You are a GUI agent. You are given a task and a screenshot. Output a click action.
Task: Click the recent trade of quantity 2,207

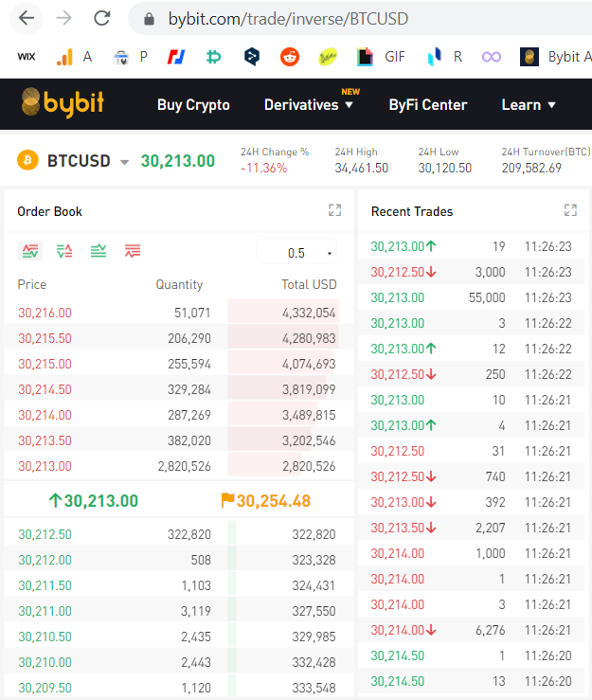[x=471, y=528]
